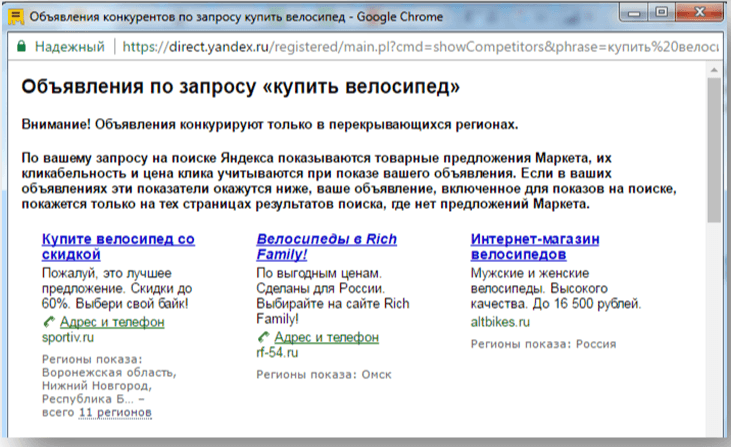Screen dimensions: 731x447
Task: Click the yellow Yandex Direct window icon
Action: (x=16, y=17)
